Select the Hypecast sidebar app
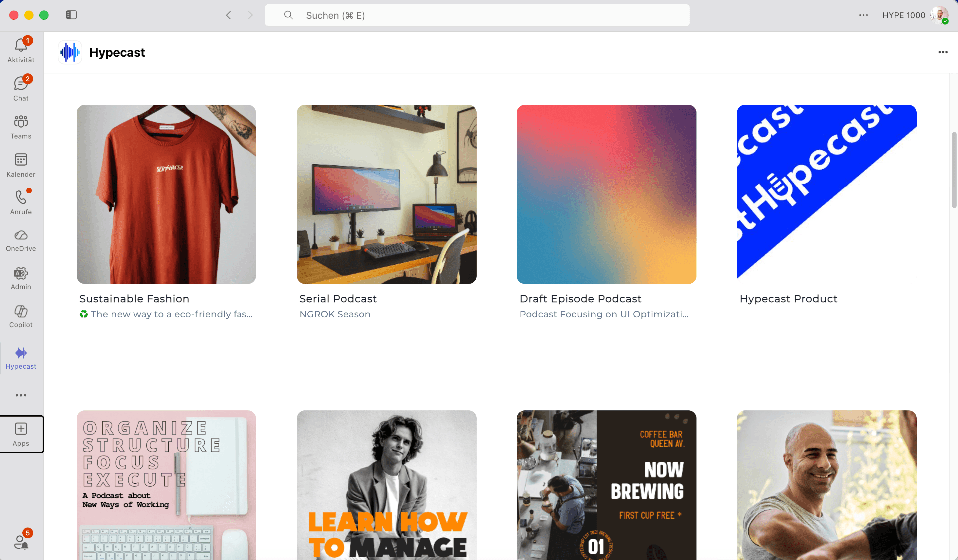 tap(21, 358)
